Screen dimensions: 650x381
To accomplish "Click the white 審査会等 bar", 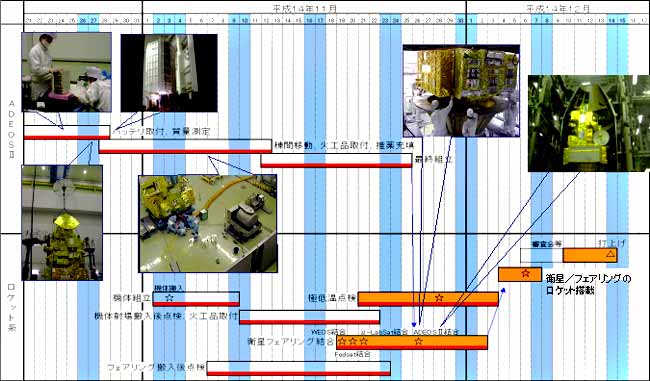I will point(541,255).
